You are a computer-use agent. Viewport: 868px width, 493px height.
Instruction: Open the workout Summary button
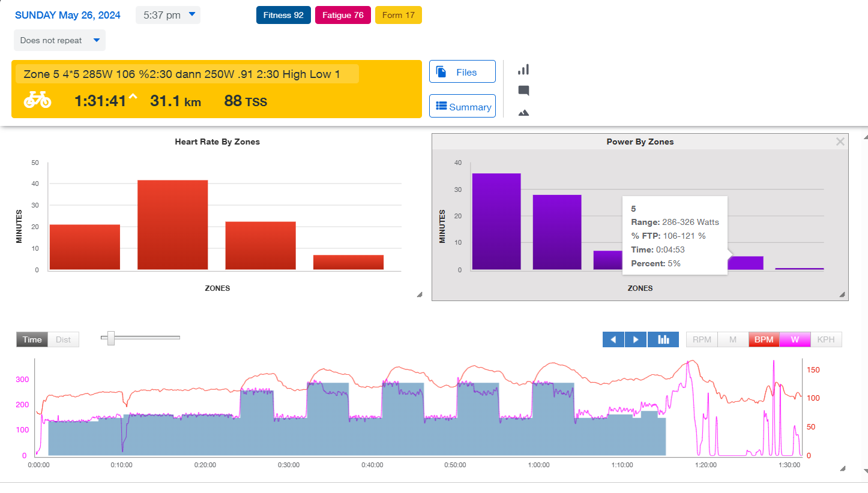462,106
